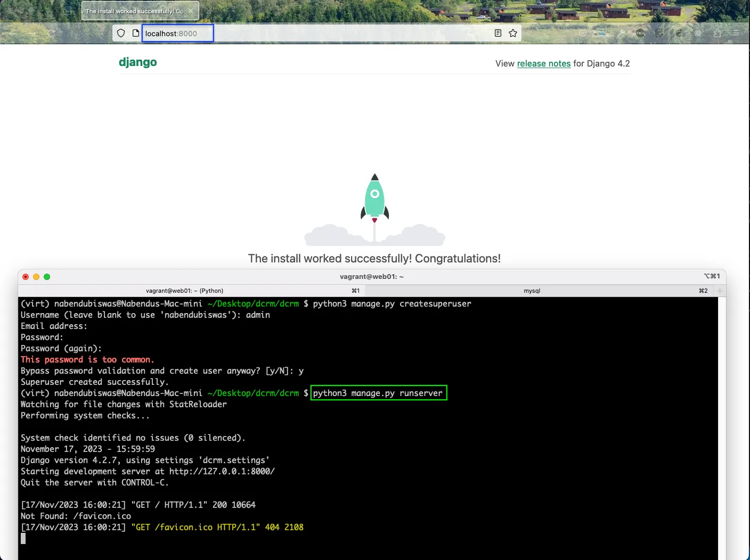The width and height of the screenshot is (750, 560).
Task: Click 'python3 manage.py runserver' command text
Action: 378,393
